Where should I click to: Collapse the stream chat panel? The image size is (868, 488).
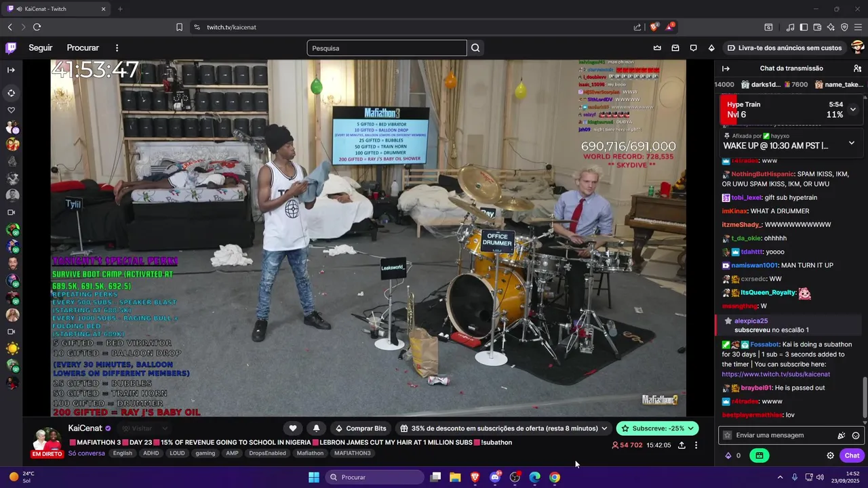pos(726,68)
